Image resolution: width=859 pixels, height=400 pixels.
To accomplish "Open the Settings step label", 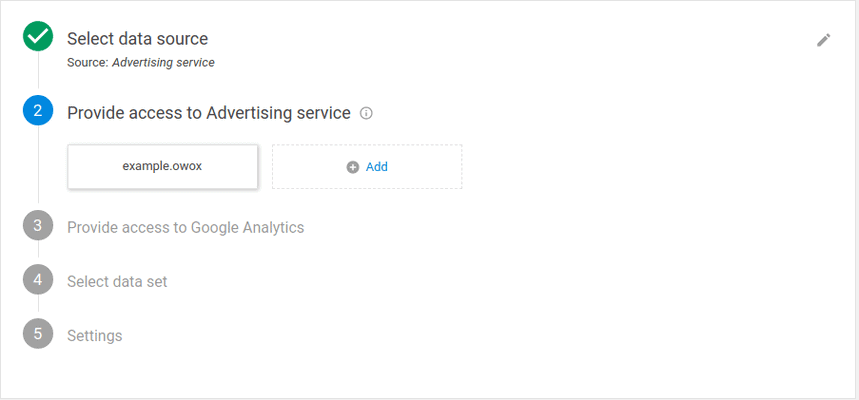I will click(94, 335).
